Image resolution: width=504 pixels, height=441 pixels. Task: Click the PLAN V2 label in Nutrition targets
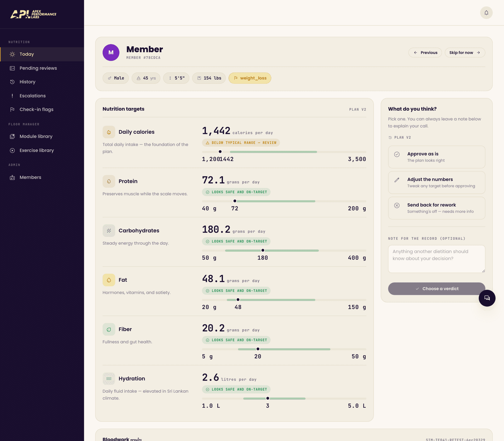point(358,110)
